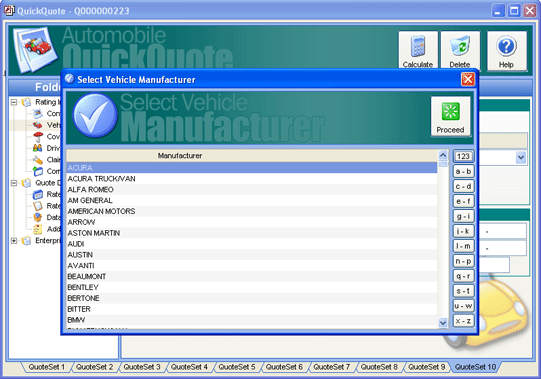The width and height of the screenshot is (541, 379).
Task: Select BERTONE row
Action: (x=252, y=298)
